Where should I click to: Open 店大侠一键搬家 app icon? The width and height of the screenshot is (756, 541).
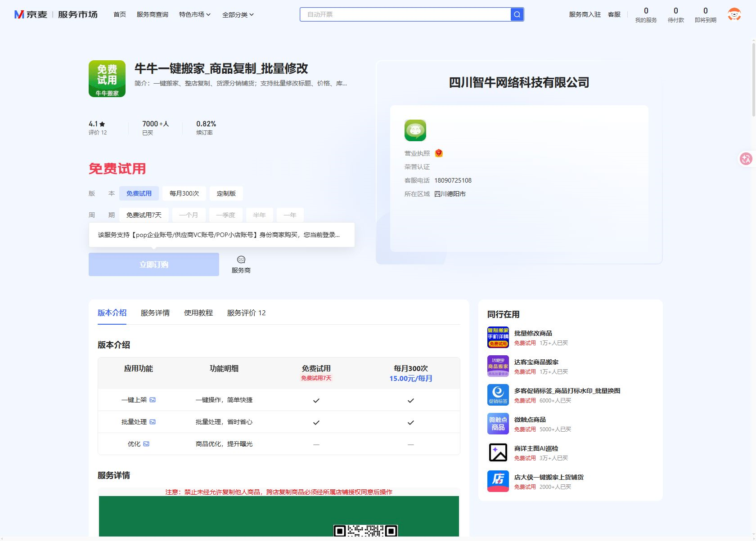tap(498, 481)
